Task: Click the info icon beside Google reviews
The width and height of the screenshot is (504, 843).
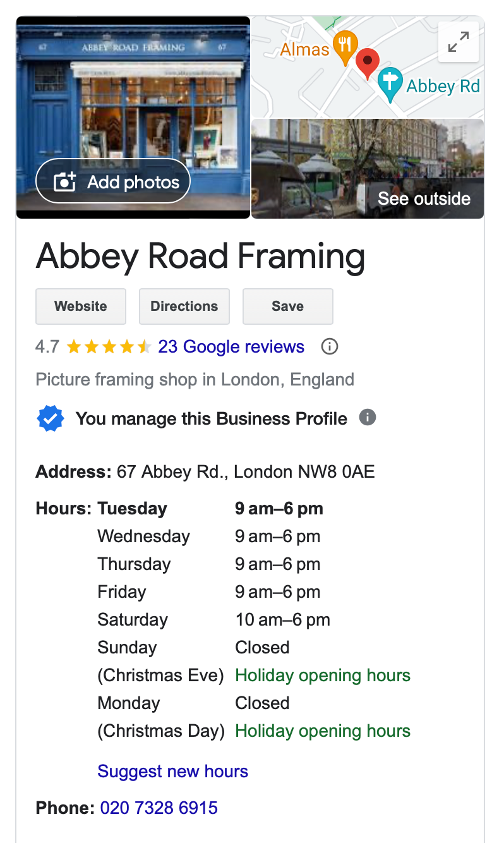Action: coord(330,346)
